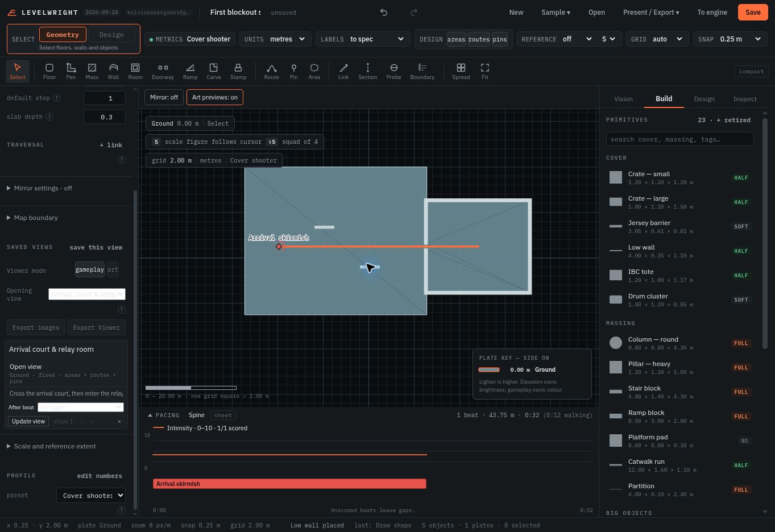Select the Stamp tool
The width and height of the screenshot is (775, 532).
(x=238, y=71)
